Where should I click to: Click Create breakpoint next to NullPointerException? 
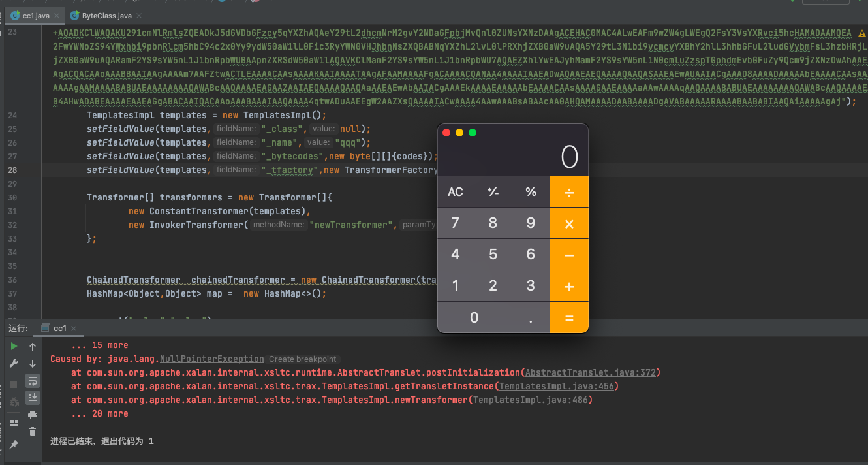point(302,359)
